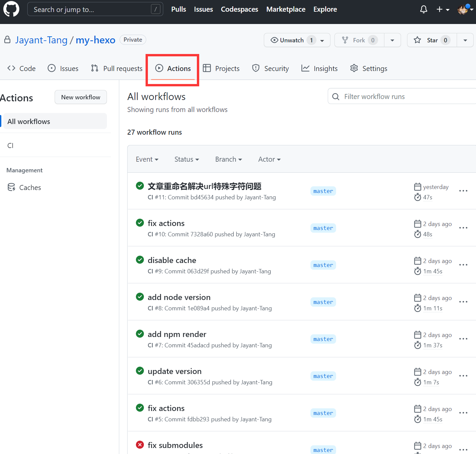Open the fix actions run CI #10
This screenshot has width=476, height=454.
166,223
